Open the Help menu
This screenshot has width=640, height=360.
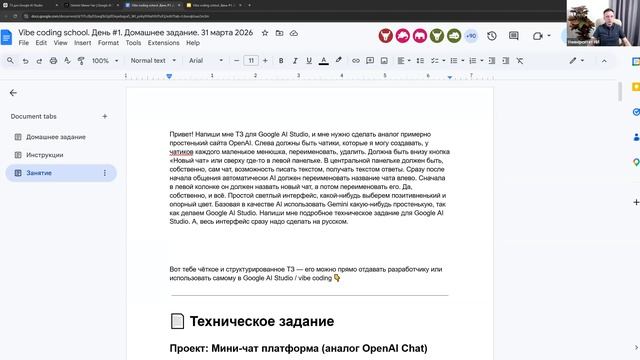coord(193,43)
